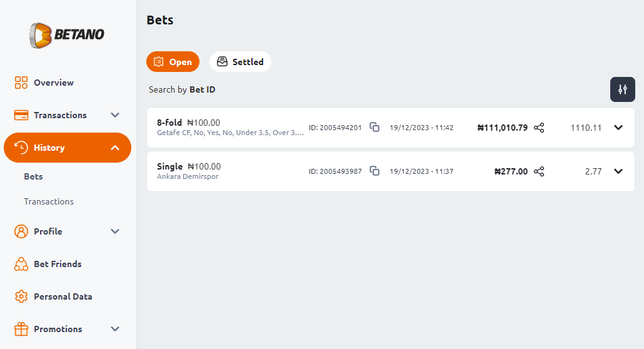This screenshot has height=349, width=644.
Task: Click the Overview grid icon
Action: (21, 82)
